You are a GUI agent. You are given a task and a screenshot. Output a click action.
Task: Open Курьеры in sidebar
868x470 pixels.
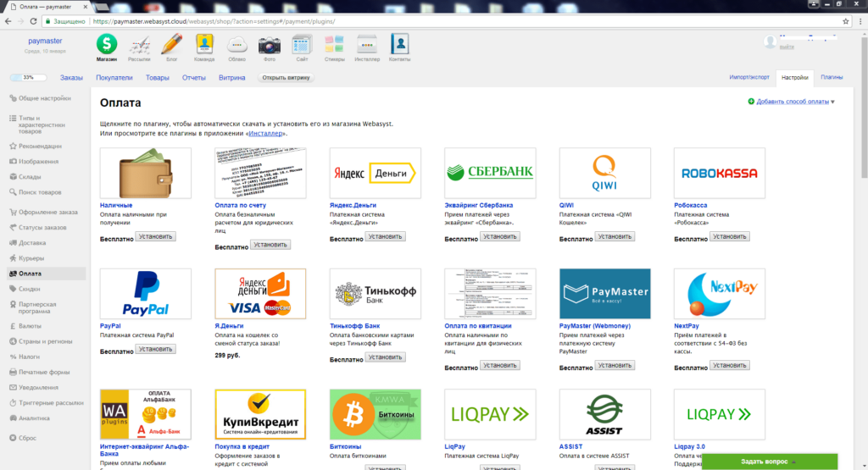pos(31,258)
